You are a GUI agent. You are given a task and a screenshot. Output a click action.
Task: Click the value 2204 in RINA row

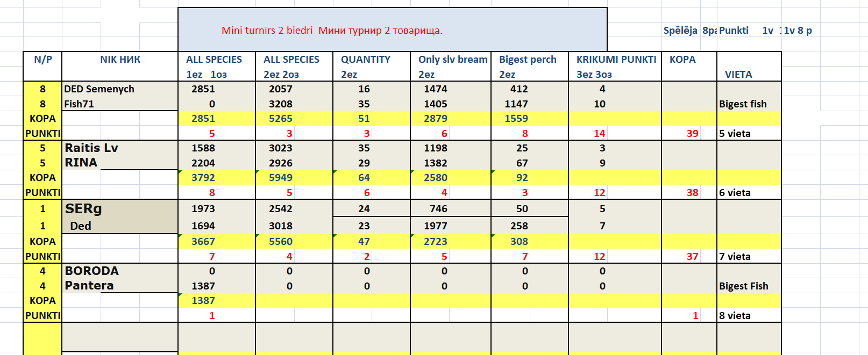pos(203,163)
